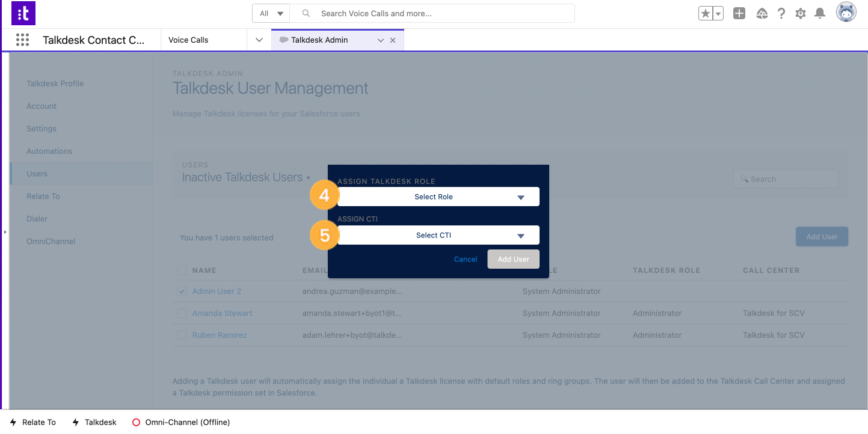This screenshot has height=434, width=868.
Task: Click the Search Voice Calls search field
Action: 432,13
